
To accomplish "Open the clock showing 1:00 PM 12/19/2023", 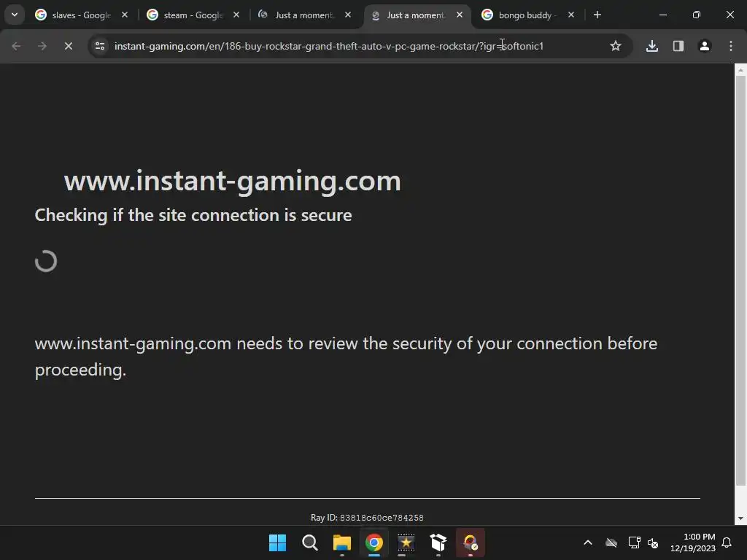I will coord(693,542).
